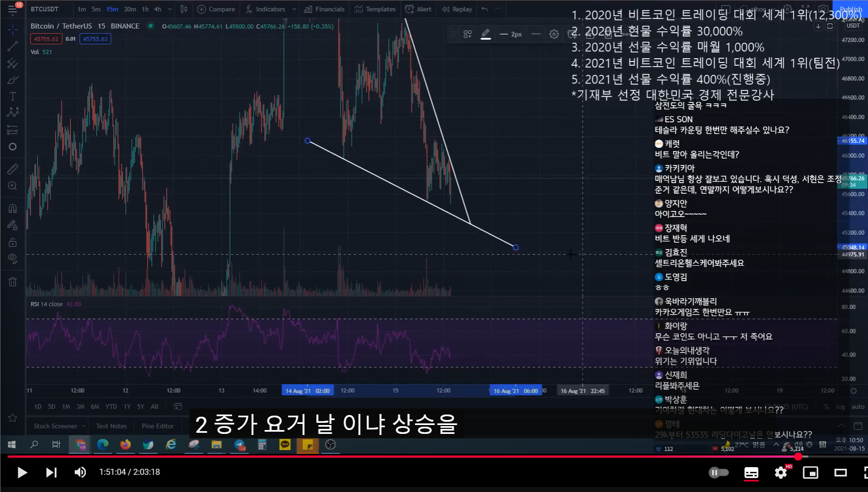Screen dimensions: 868x492
Task: Open the Financials menu
Action: click(324, 9)
